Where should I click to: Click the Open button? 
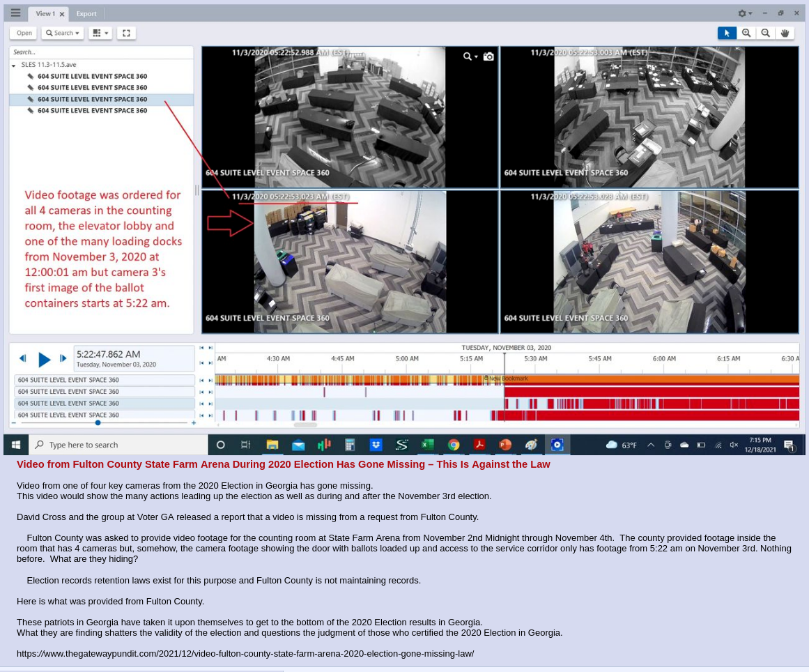click(x=24, y=33)
